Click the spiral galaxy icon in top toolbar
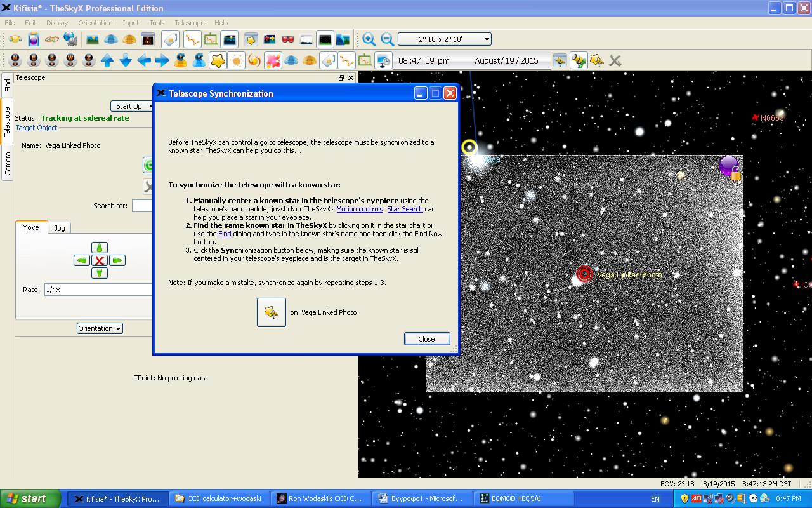Screen dimensions: 812x508 52,39
